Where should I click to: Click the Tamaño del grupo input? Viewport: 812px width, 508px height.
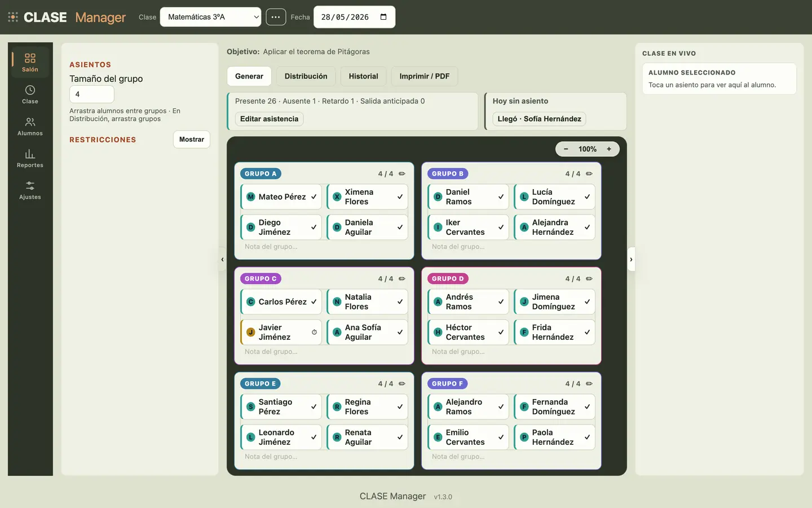[x=92, y=94]
